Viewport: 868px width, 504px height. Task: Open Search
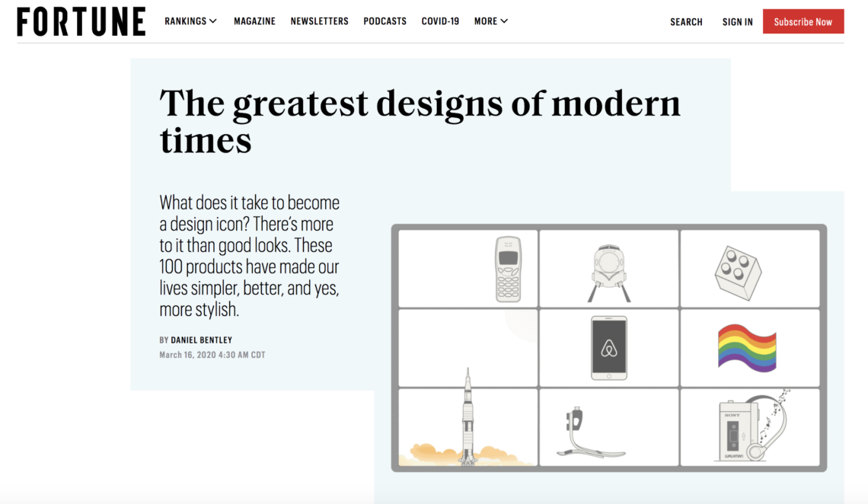pyautogui.click(x=686, y=21)
